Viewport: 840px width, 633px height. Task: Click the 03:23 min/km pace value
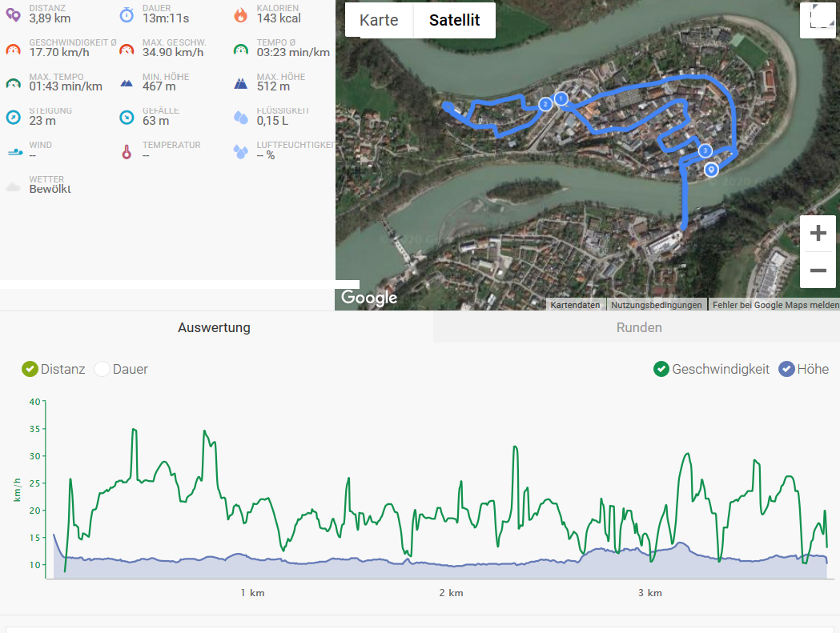pyautogui.click(x=293, y=53)
